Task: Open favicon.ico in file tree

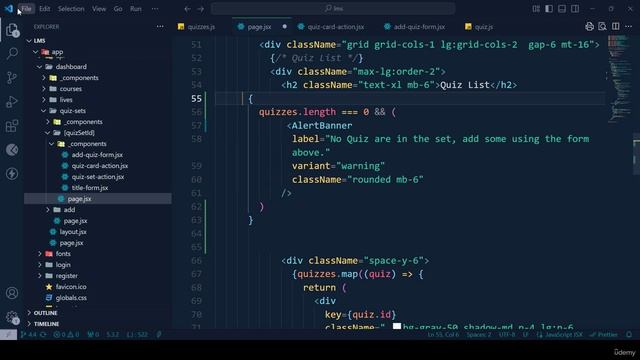Action: [71, 287]
